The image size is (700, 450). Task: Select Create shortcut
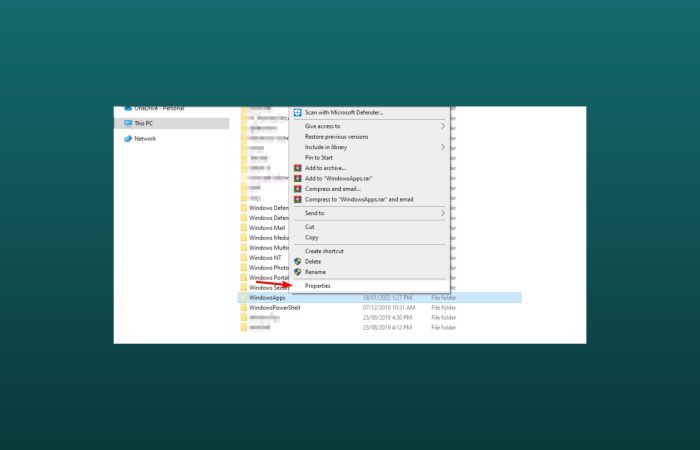[324, 251]
